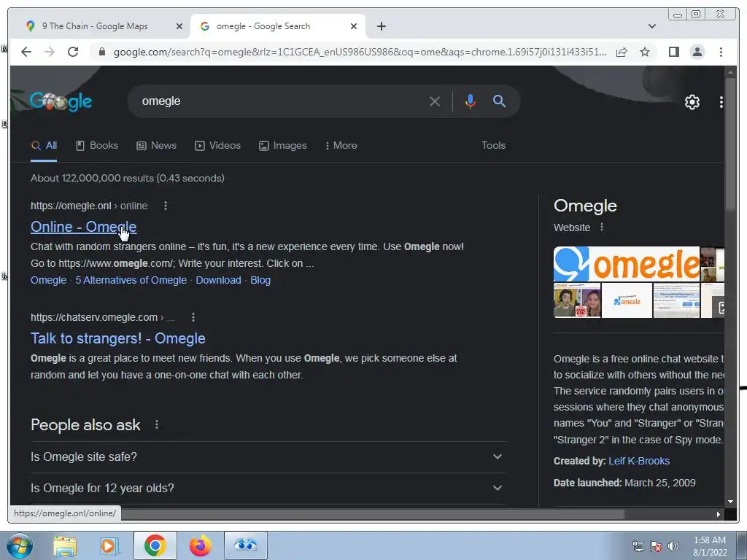Expand Is Omegle for 12 year olds?
This screenshot has width=747, height=560.
coord(268,489)
